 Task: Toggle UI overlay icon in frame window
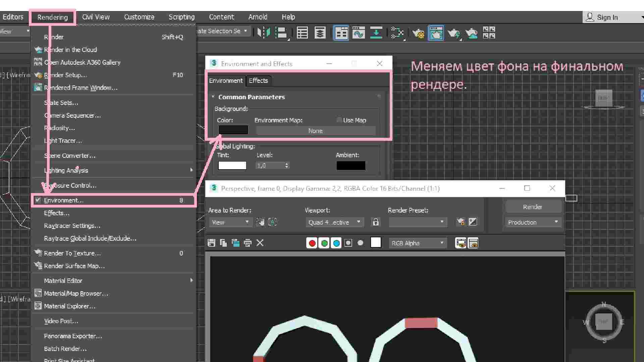[461, 243]
